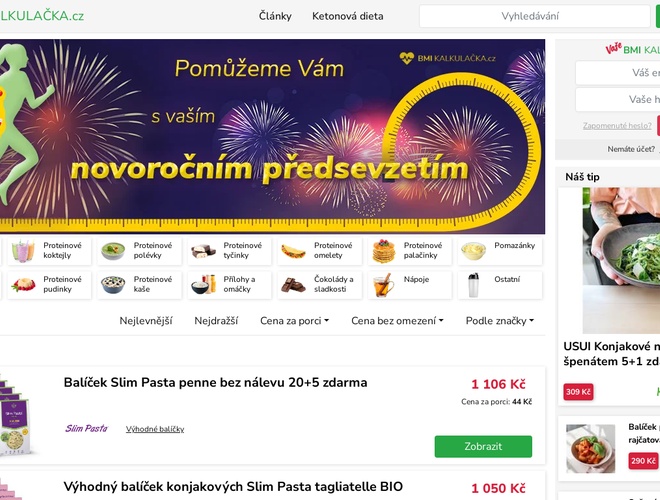
Task: Open the Podle značky dropdown
Action: (x=500, y=321)
